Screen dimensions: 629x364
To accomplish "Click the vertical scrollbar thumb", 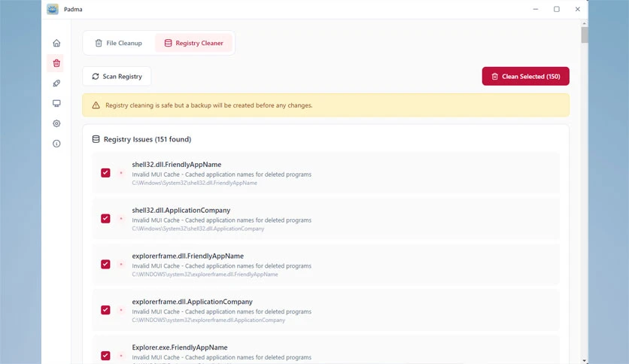I will click(x=585, y=35).
